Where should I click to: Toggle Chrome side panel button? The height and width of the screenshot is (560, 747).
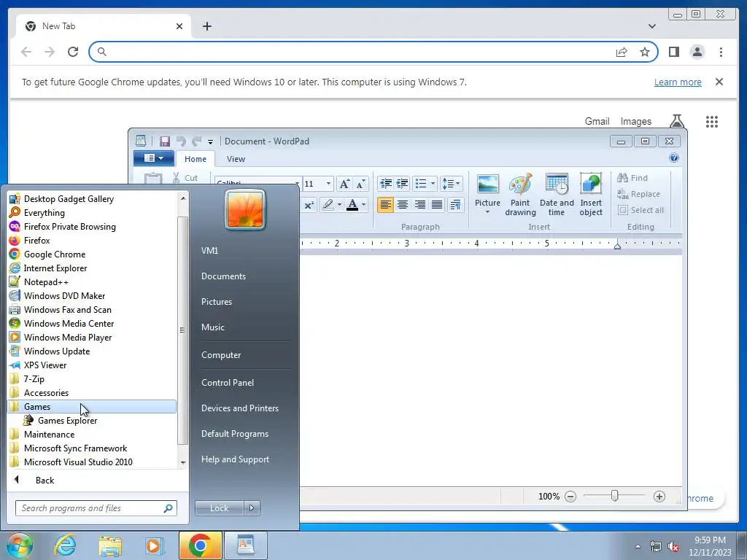(x=673, y=52)
